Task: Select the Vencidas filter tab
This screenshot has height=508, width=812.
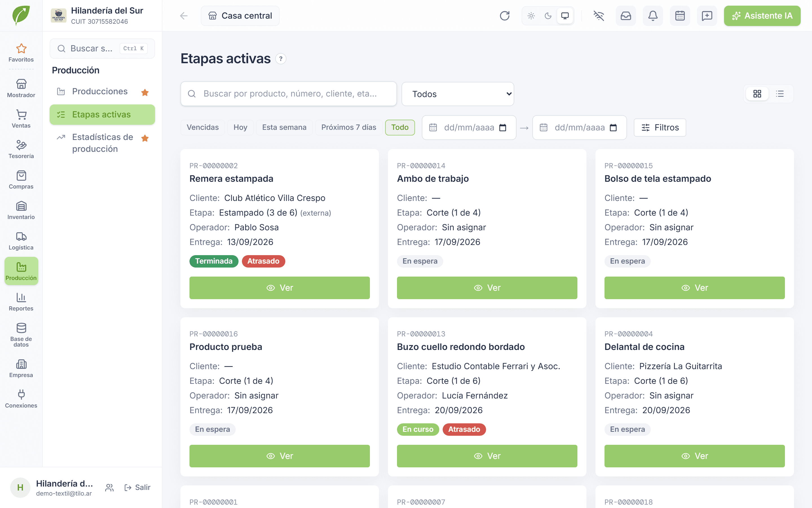Action: tap(203, 127)
